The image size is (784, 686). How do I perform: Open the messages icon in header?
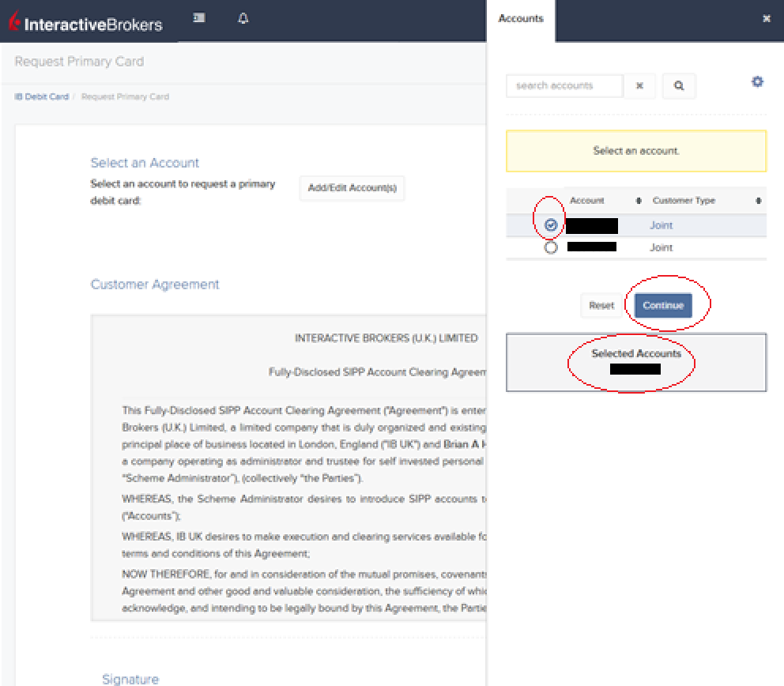pyautogui.click(x=199, y=18)
